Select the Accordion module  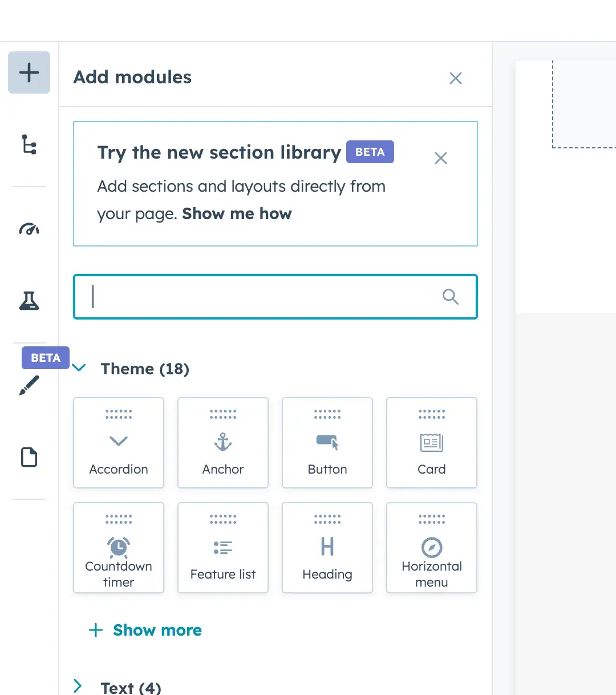click(x=118, y=443)
